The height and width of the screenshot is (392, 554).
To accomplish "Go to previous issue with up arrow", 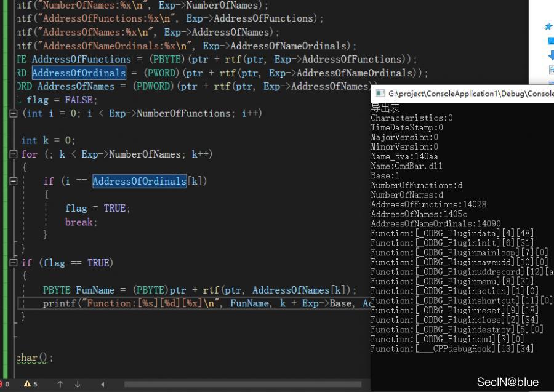I will coord(60,384).
